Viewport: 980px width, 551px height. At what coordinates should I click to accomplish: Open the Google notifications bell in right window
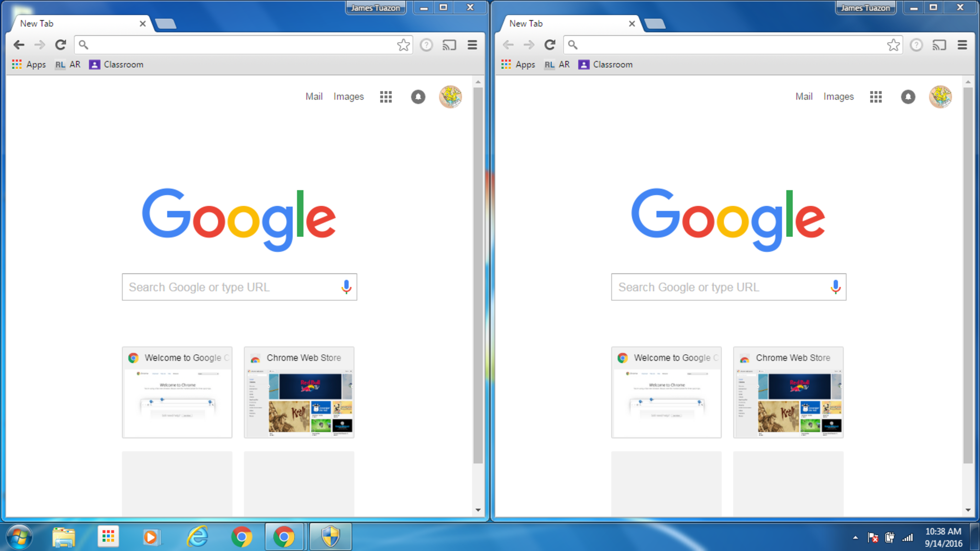pyautogui.click(x=908, y=97)
